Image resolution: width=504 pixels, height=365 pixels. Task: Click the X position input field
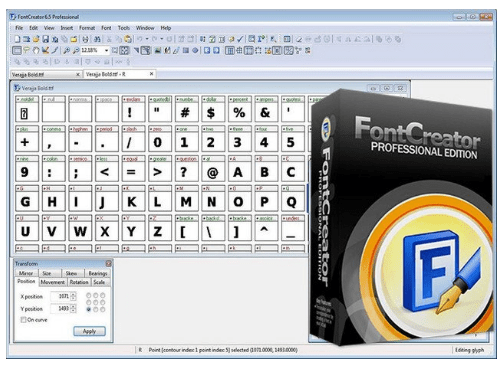click(61, 296)
